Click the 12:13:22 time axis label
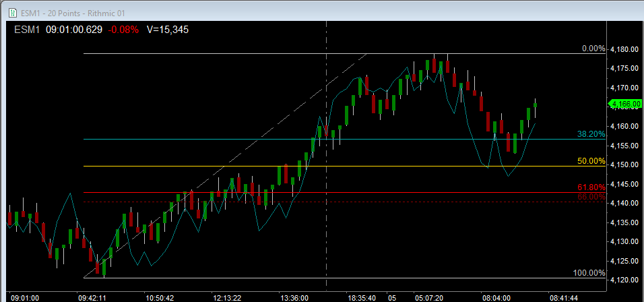 click(x=227, y=297)
